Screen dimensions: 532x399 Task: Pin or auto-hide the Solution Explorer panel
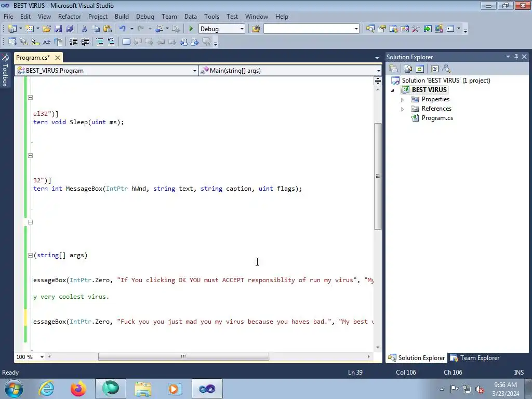516,57
